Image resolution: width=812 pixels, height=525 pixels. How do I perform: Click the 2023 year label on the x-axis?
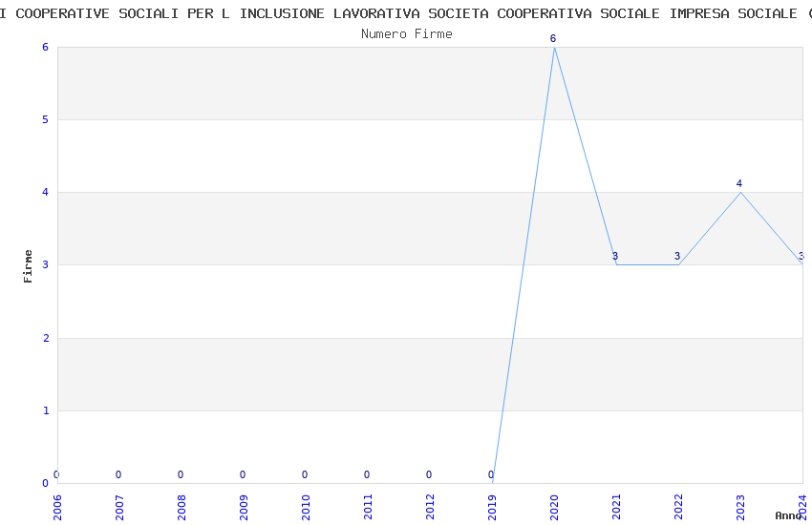click(741, 507)
